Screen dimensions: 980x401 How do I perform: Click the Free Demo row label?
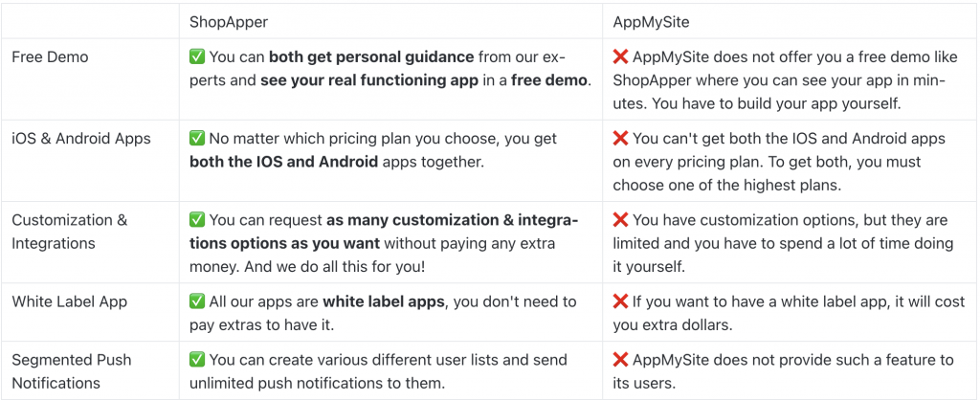50,57
